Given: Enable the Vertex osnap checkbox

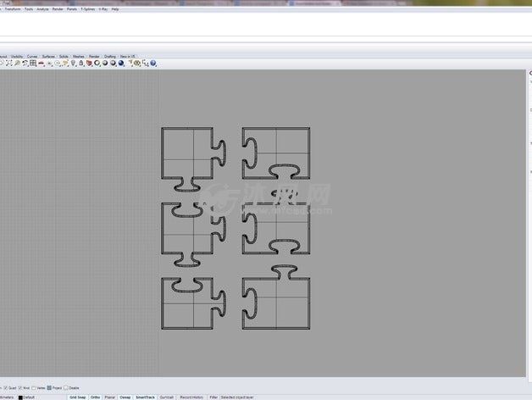Looking at the screenshot, I should tap(35, 388).
